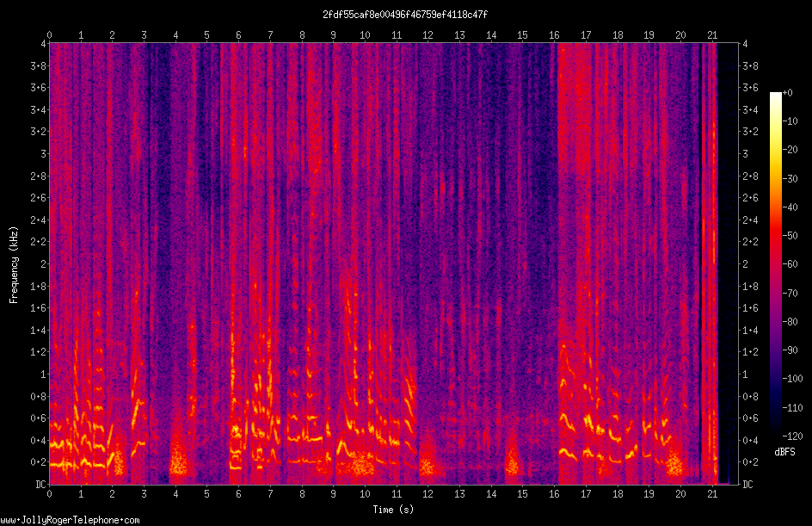Click the dBFS color scale bar
Image resolution: width=812 pixels, height=526 pixels.
coord(775,264)
